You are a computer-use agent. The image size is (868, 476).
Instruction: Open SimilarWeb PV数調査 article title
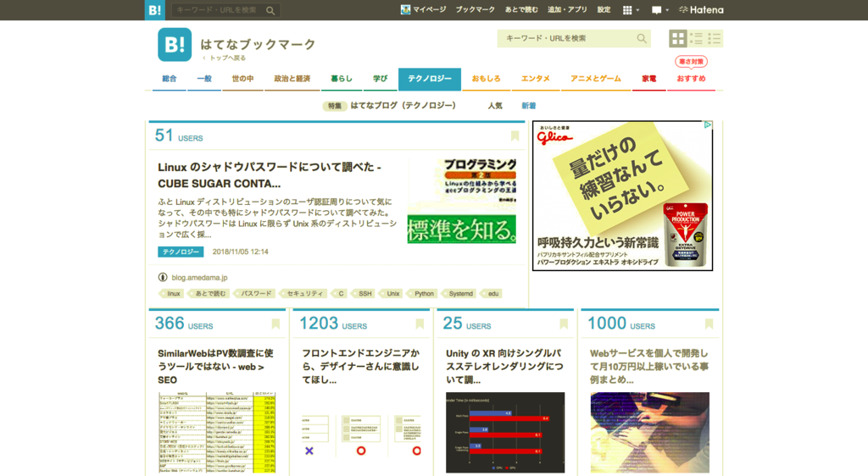[x=216, y=367]
